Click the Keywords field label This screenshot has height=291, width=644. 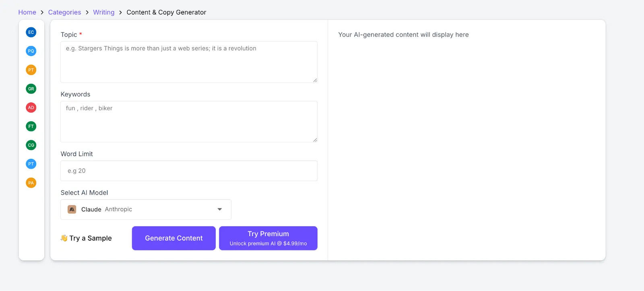75,94
